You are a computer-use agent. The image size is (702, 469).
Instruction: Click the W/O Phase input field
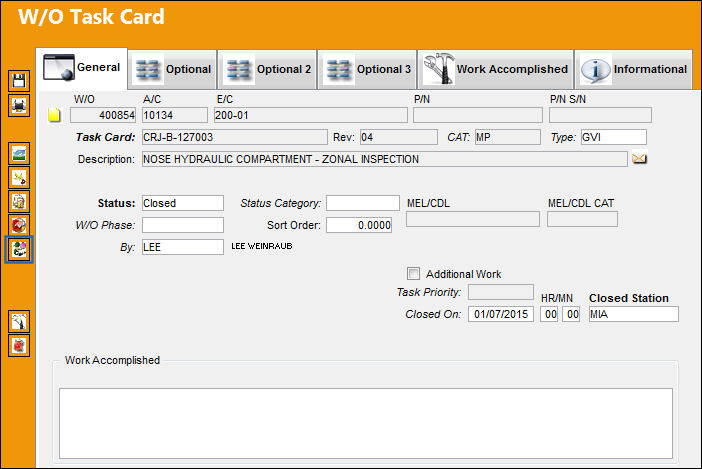pyautogui.click(x=183, y=225)
